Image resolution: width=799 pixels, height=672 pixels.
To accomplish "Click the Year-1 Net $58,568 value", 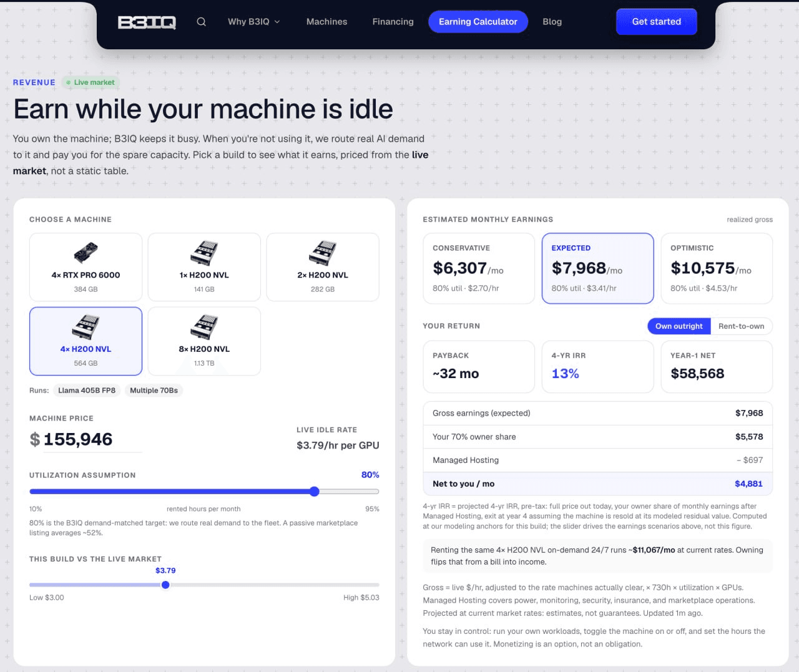I will click(x=697, y=374).
